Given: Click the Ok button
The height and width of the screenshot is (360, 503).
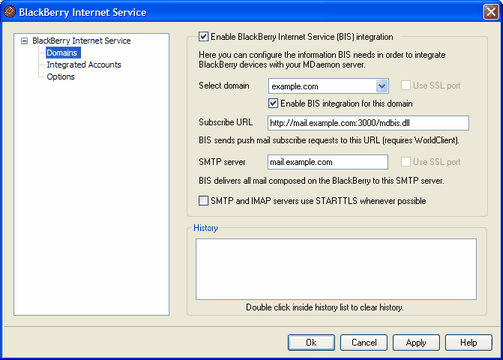Looking at the screenshot, I should click(x=311, y=343).
